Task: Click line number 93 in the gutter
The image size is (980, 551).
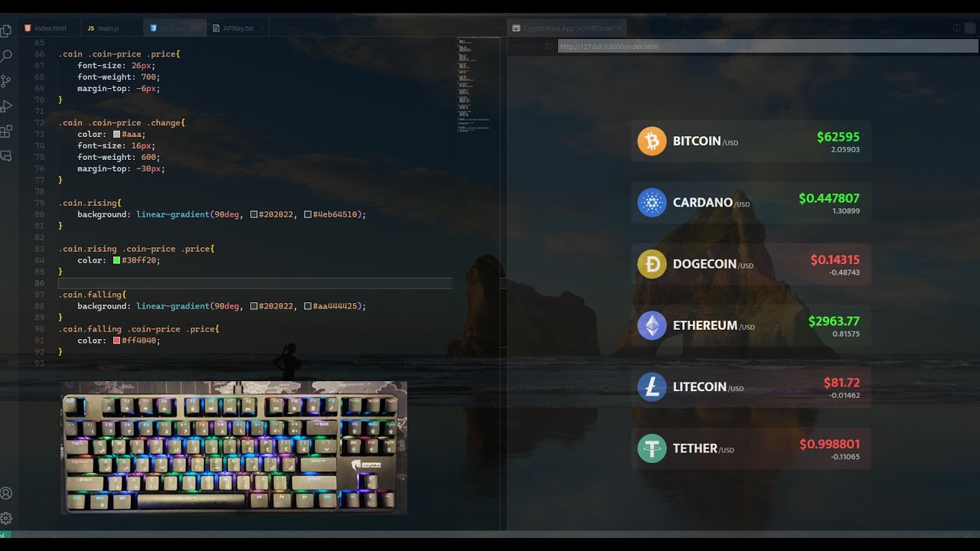Action: coord(40,363)
